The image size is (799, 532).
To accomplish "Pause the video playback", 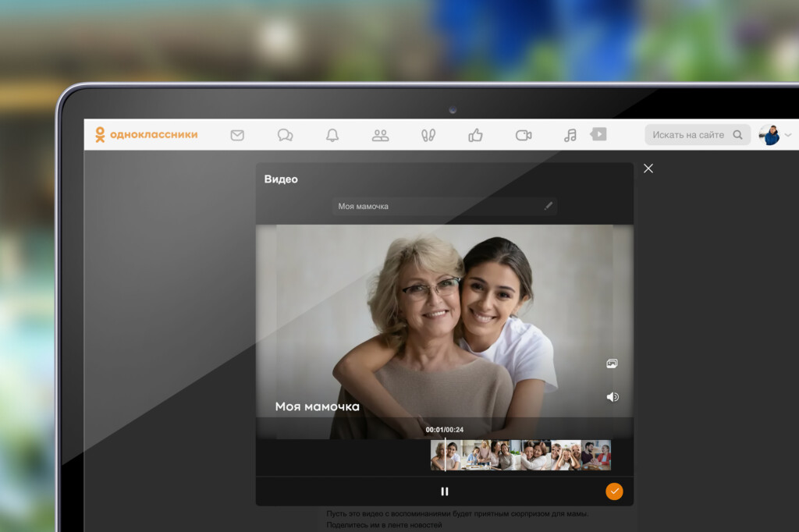I will (x=444, y=491).
